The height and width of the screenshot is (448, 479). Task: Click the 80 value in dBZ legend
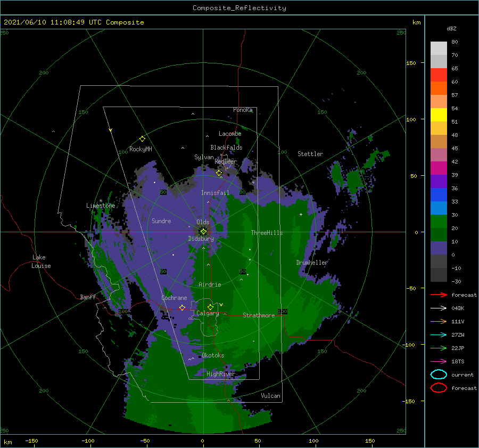click(x=455, y=42)
